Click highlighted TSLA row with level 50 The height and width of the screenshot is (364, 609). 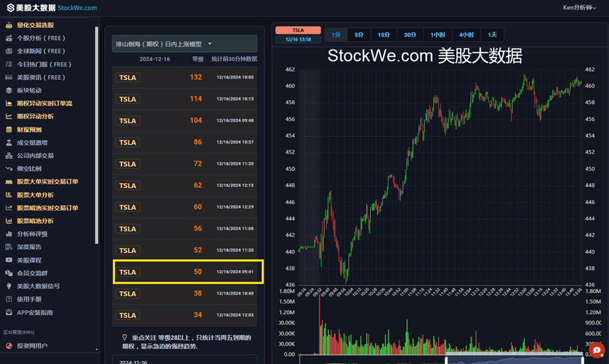188,272
